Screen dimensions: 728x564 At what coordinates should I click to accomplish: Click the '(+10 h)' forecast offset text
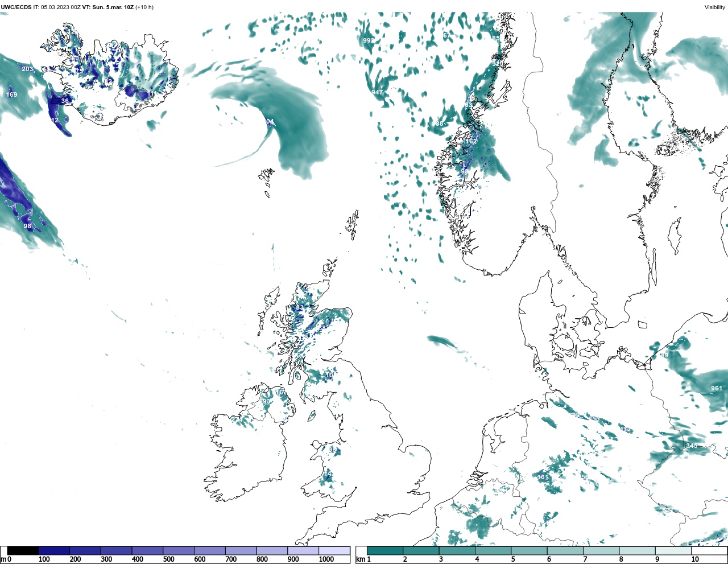point(144,7)
